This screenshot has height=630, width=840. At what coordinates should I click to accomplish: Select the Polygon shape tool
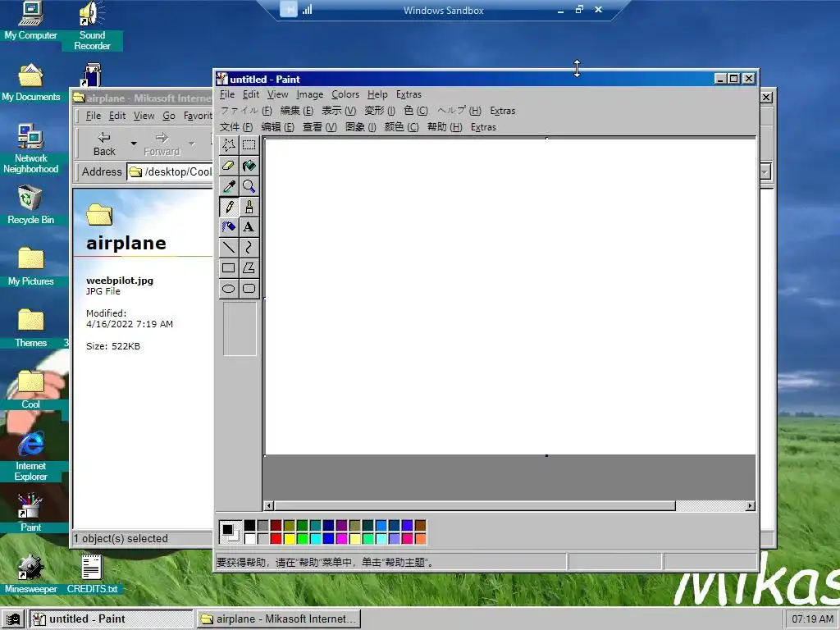point(249,268)
